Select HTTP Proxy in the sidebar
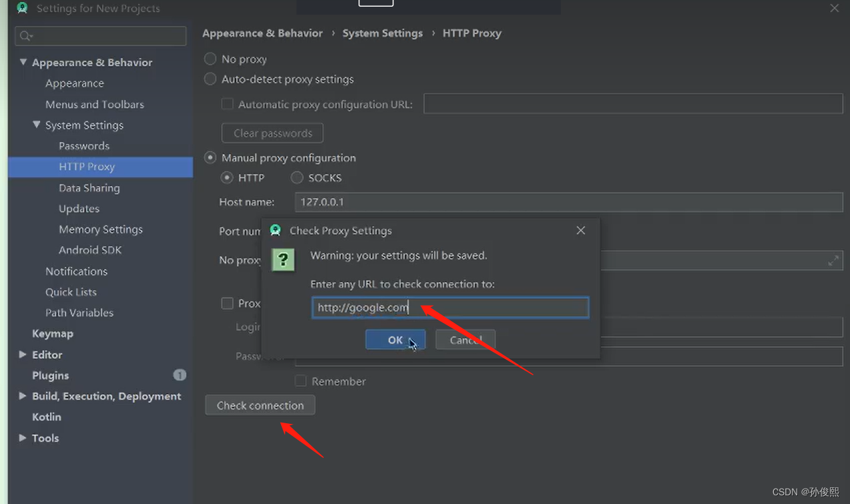Image resolution: width=850 pixels, height=504 pixels. [x=100, y=167]
